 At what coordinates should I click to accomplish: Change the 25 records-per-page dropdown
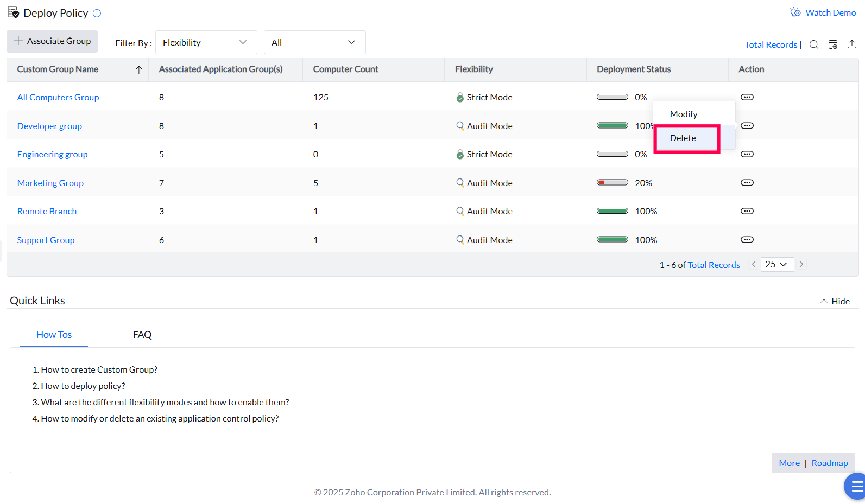[776, 265]
